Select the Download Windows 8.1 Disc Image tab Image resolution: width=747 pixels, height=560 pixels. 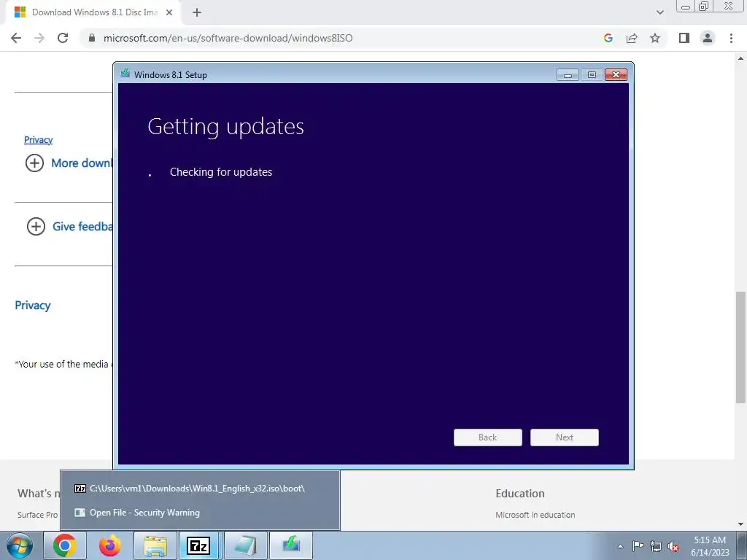[93, 12]
